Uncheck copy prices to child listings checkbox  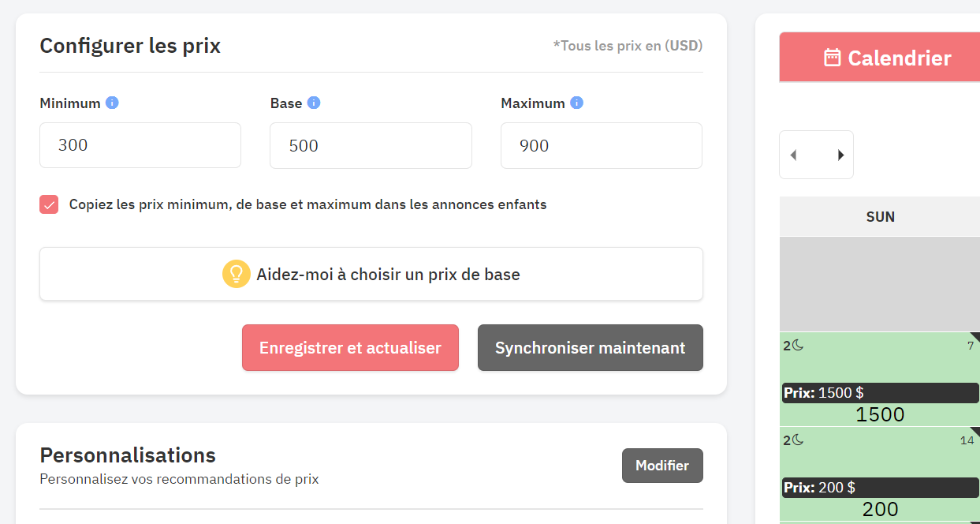49,204
